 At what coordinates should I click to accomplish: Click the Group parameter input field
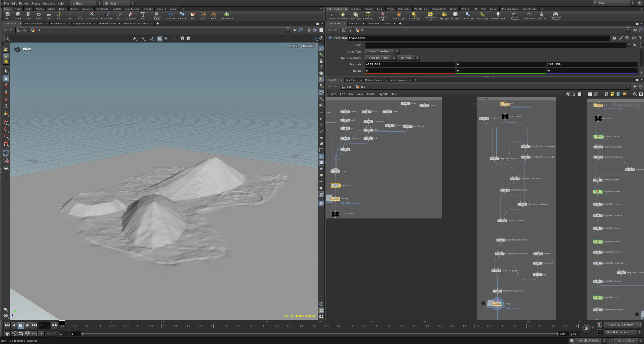pyautogui.click(x=495, y=45)
